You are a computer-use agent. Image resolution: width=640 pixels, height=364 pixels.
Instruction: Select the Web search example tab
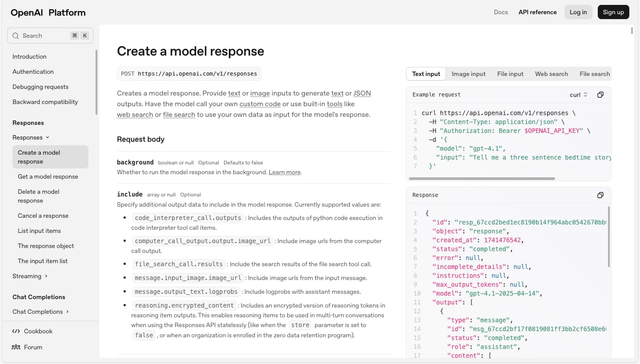point(551,74)
